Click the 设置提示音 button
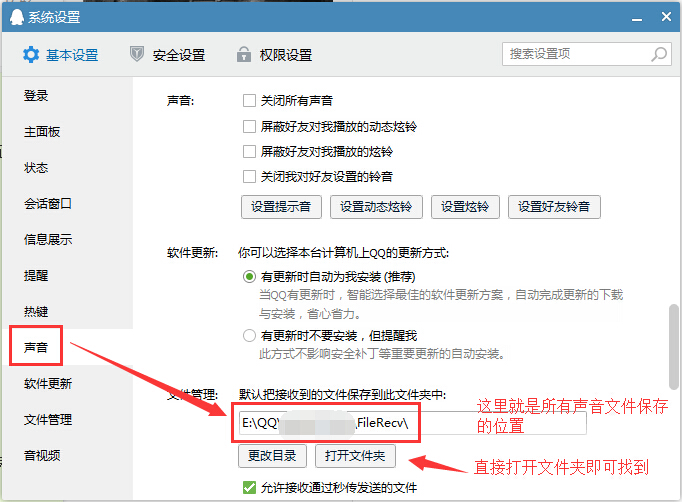682x502 pixels. pyautogui.click(x=281, y=207)
